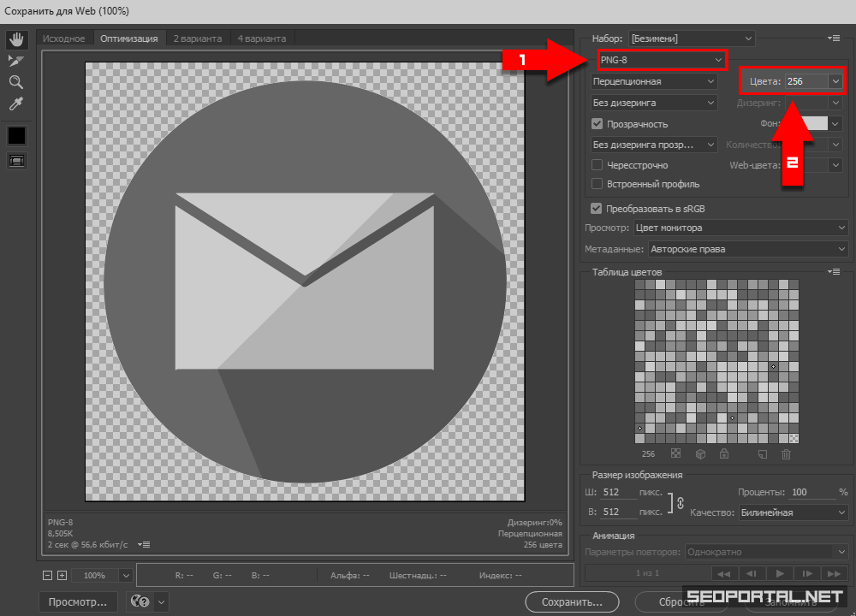Click the width-height constrain link icon
The image size is (856, 616).
(x=681, y=503)
